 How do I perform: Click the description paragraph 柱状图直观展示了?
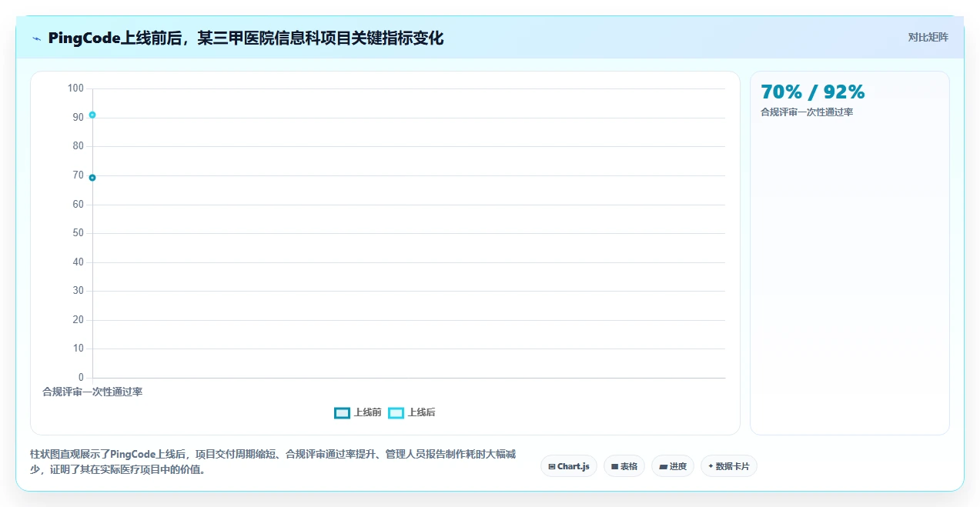click(x=273, y=462)
